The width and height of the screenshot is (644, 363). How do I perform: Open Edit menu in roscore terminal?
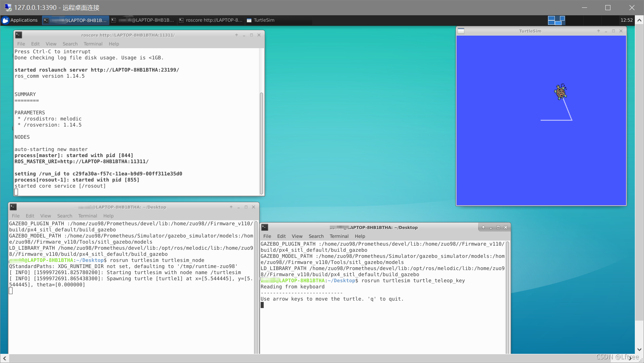(35, 44)
